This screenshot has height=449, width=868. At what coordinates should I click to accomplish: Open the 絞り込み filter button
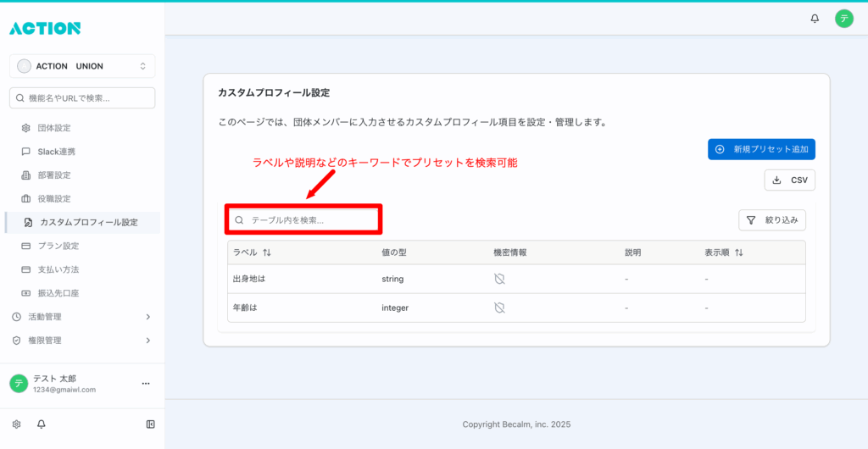[x=772, y=220]
